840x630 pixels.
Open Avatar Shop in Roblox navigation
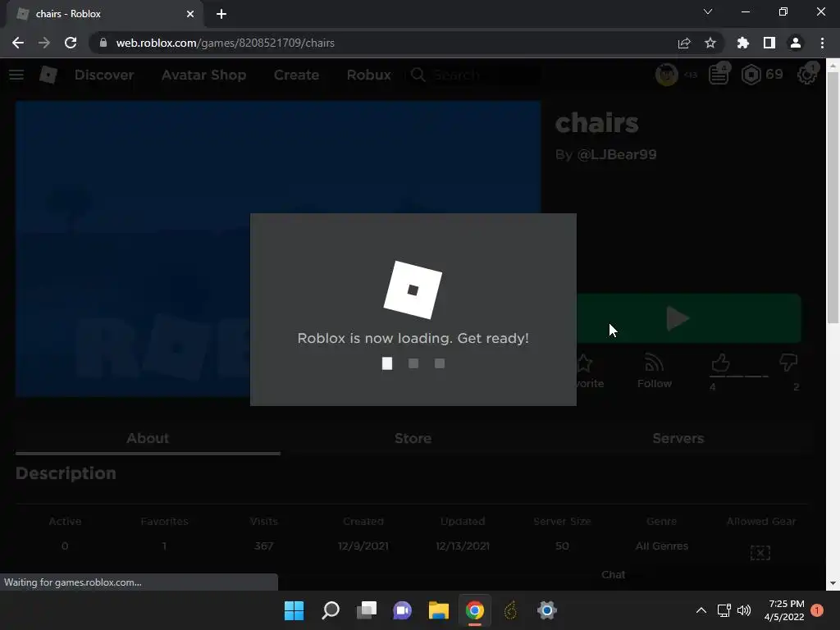pyautogui.click(x=203, y=75)
